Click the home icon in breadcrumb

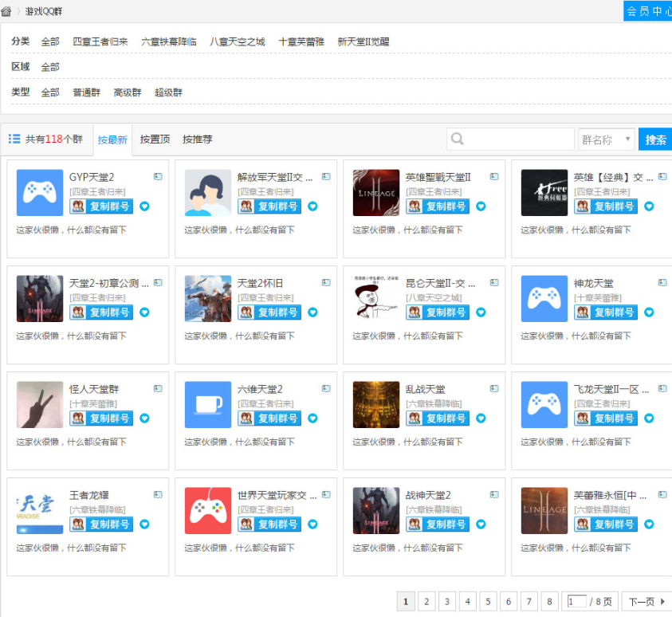coord(6,11)
